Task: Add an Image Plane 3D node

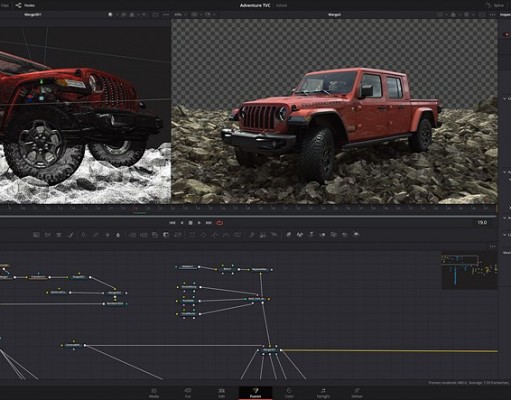Action: coord(288,235)
